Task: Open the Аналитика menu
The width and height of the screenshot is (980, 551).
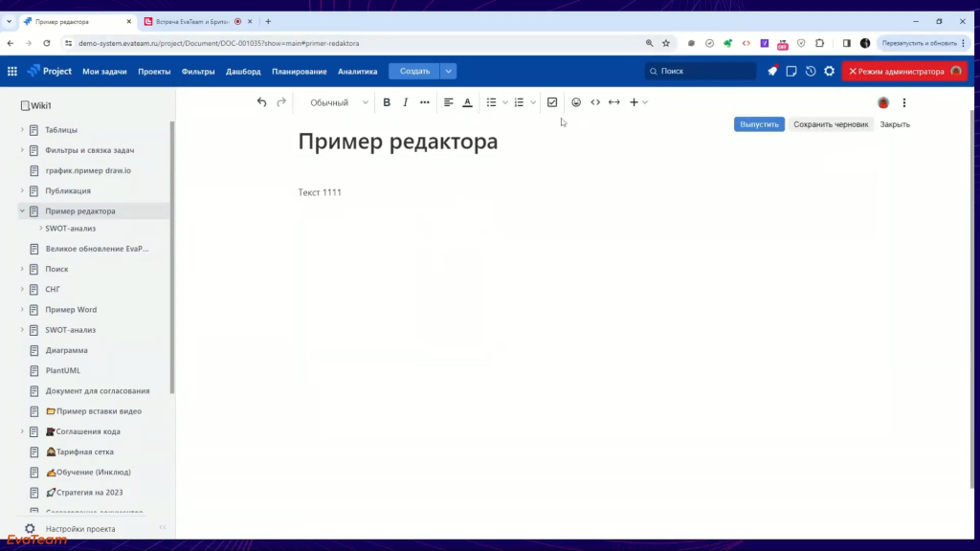Action: (x=357, y=71)
